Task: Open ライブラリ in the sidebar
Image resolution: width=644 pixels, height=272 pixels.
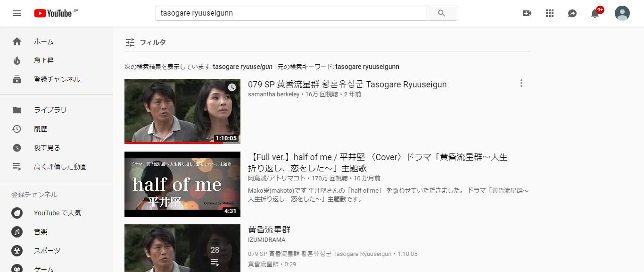Action: [57, 110]
